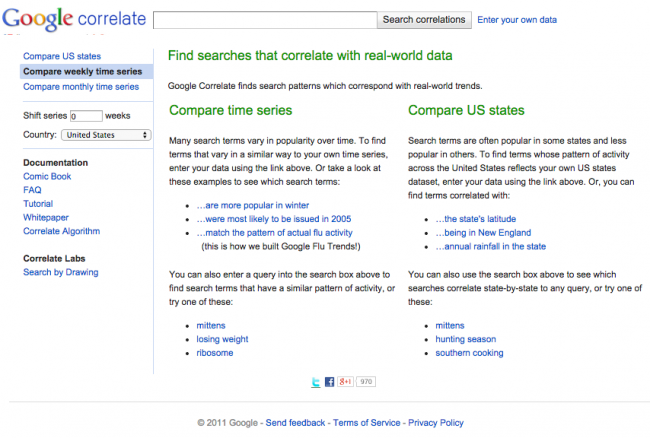Click the Facebook share icon

[330, 382]
